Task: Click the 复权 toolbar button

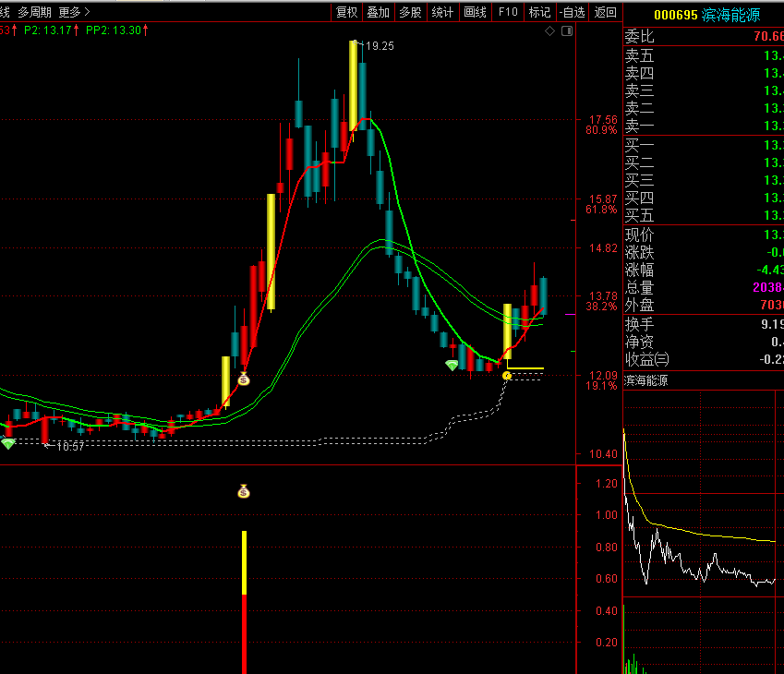Action: pyautogui.click(x=347, y=12)
